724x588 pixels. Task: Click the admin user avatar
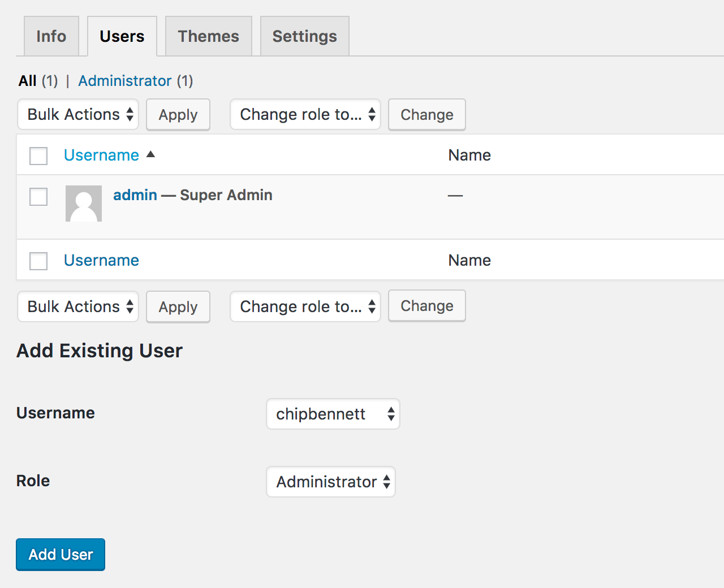point(84,204)
